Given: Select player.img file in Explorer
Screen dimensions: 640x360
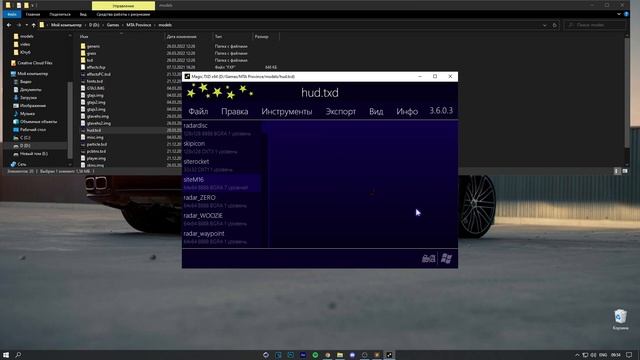Looking at the screenshot, I should click(96, 158).
